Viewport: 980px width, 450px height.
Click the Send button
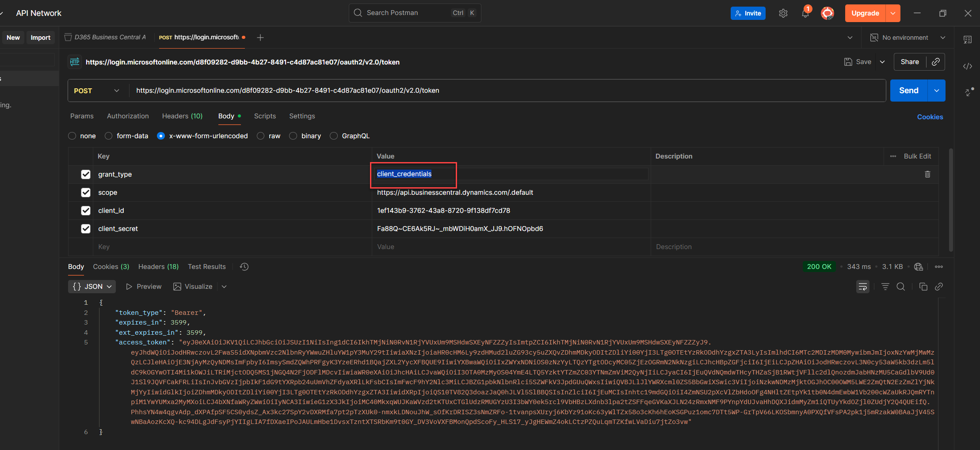click(x=909, y=91)
